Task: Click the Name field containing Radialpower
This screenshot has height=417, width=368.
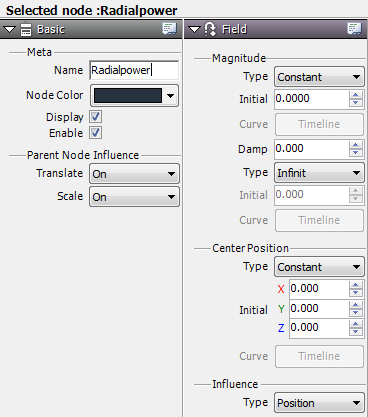Action: tap(134, 70)
